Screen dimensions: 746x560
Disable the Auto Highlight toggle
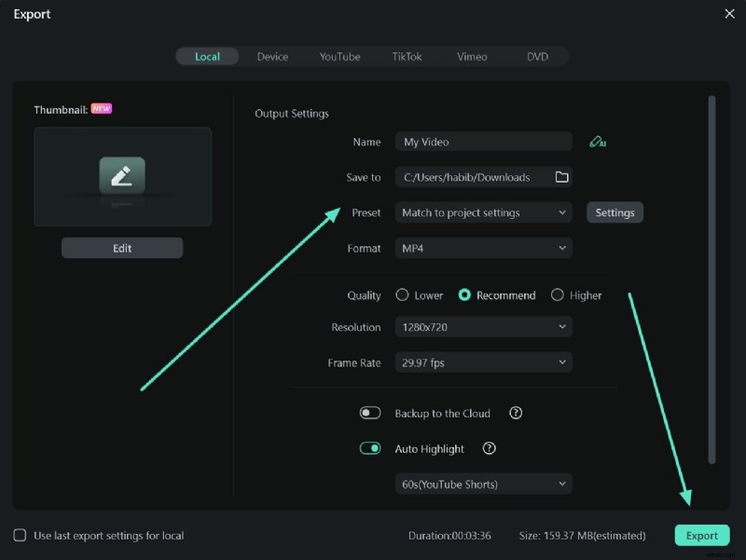tap(369, 448)
